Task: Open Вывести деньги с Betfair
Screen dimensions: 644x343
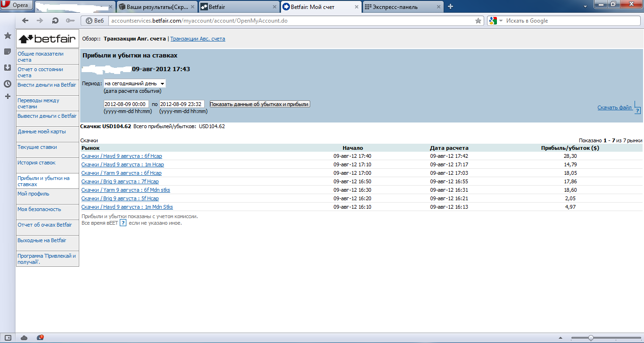Action: 47,119
